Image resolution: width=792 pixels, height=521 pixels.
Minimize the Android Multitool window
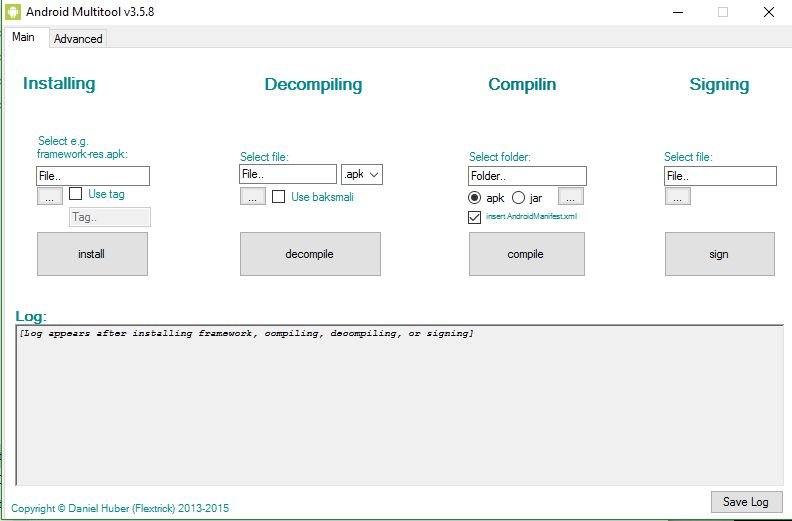(x=678, y=12)
